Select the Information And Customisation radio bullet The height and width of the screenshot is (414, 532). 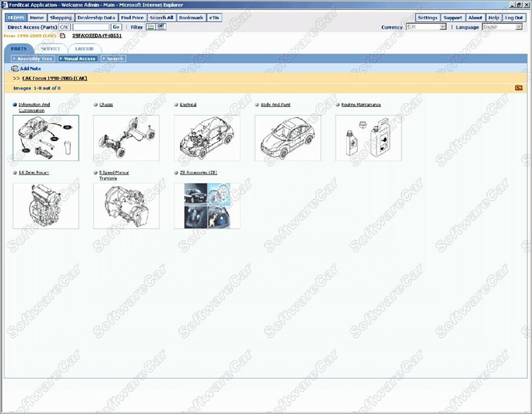coord(15,105)
